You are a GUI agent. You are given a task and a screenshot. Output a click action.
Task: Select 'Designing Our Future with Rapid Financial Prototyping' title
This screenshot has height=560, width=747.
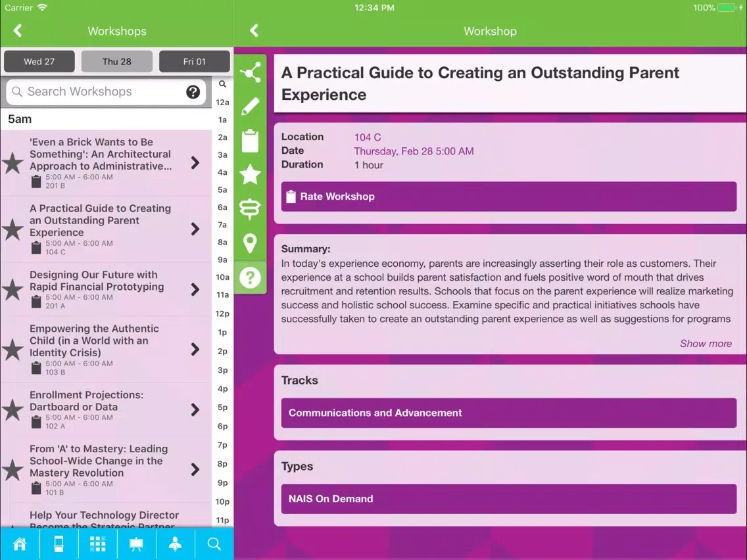(x=97, y=281)
